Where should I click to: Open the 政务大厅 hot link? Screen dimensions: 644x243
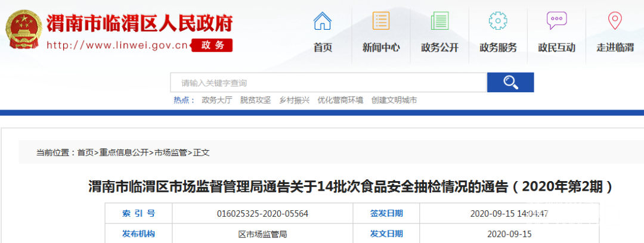pyautogui.click(x=217, y=100)
